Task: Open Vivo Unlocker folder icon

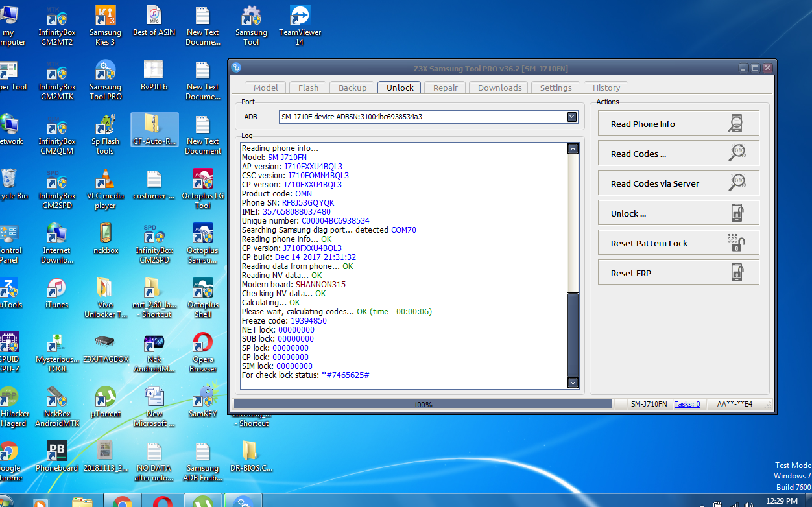Action: [x=105, y=298]
